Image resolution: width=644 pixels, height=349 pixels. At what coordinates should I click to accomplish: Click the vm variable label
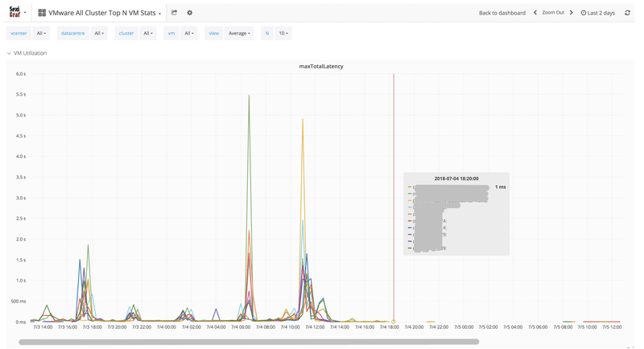click(x=171, y=33)
